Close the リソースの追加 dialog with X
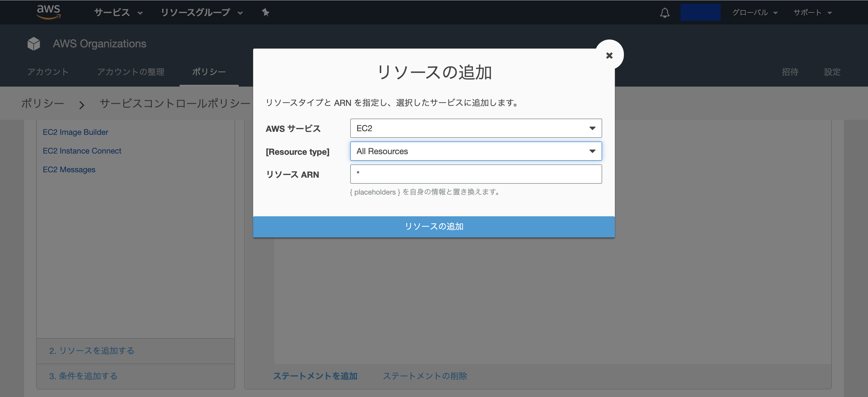The height and width of the screenshot is (397, 868). 609,55
